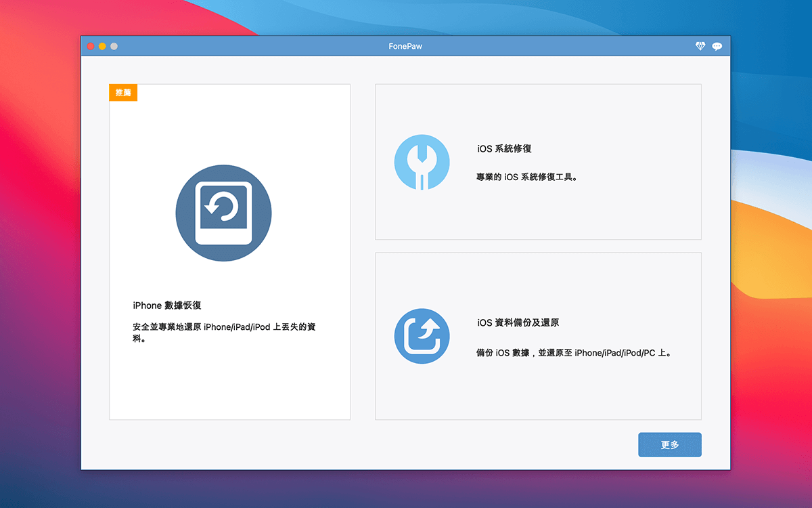Click the iOS backup and restore icon
Screen dimensions: 812x508
pos(422,336)
